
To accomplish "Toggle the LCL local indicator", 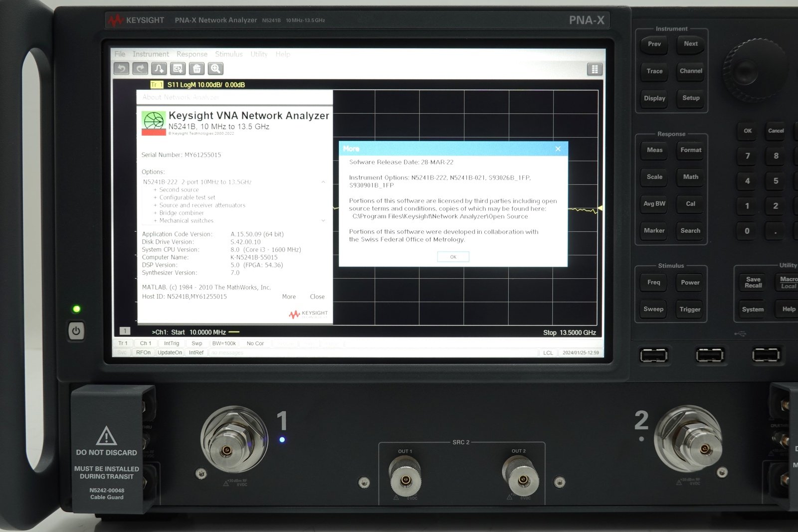I will point(548,353).
